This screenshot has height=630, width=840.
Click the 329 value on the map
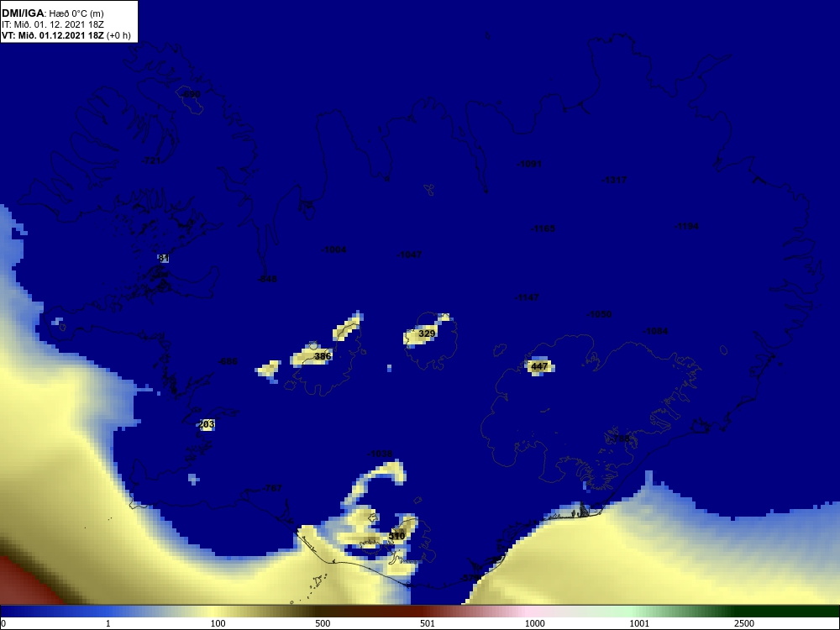pos(427,333)
